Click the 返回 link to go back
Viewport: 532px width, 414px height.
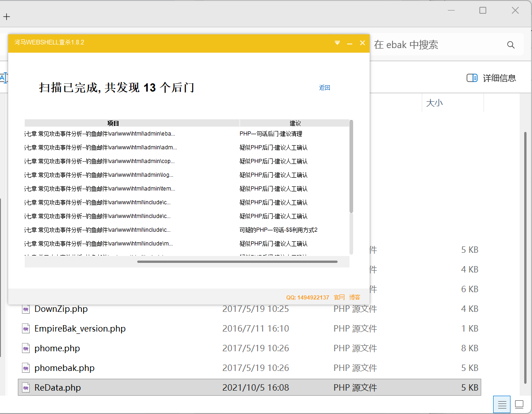pyautogui.click(x=324, y=87)
